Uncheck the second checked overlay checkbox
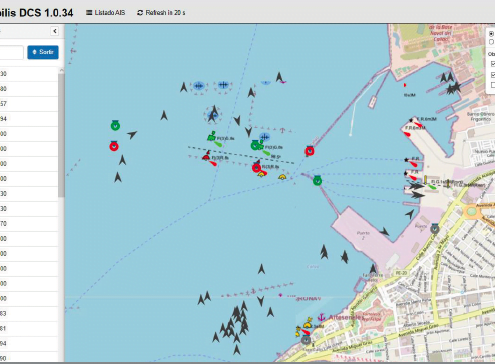Screen dimensions: 495x364 tap(493, 75)
